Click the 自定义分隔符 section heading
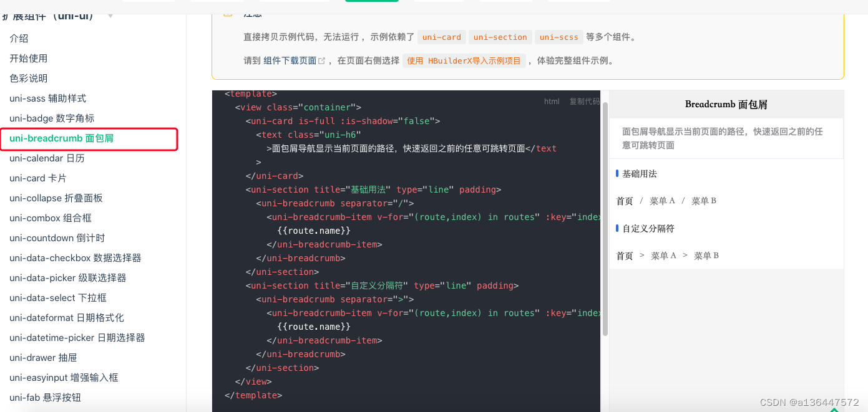Viewport: 868px width, 412px height. click(648, 229)
